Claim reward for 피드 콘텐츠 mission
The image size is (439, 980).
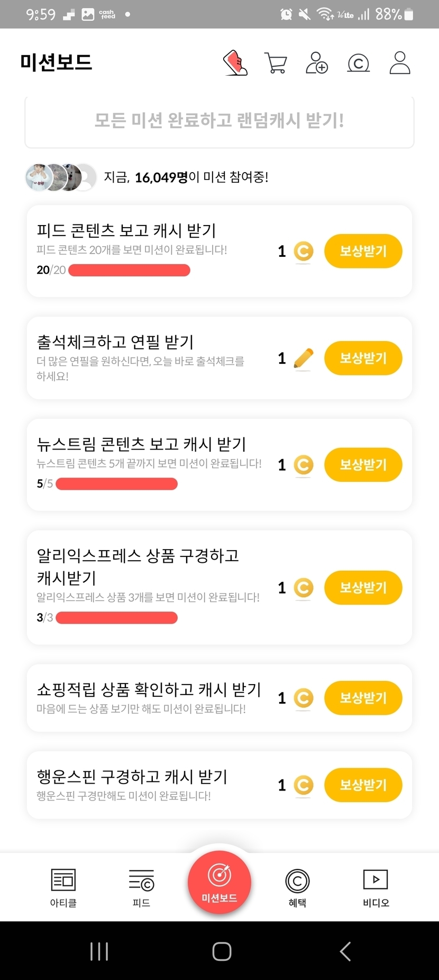(x=363, y=251)
